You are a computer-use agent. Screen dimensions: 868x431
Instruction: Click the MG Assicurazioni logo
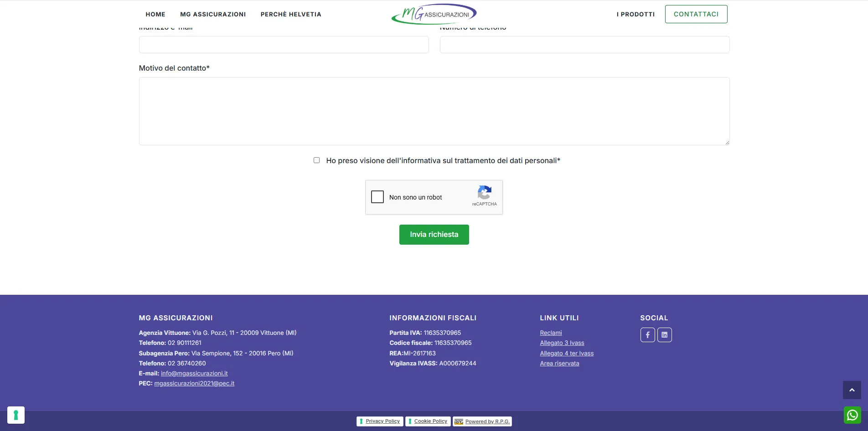[434, 14]
